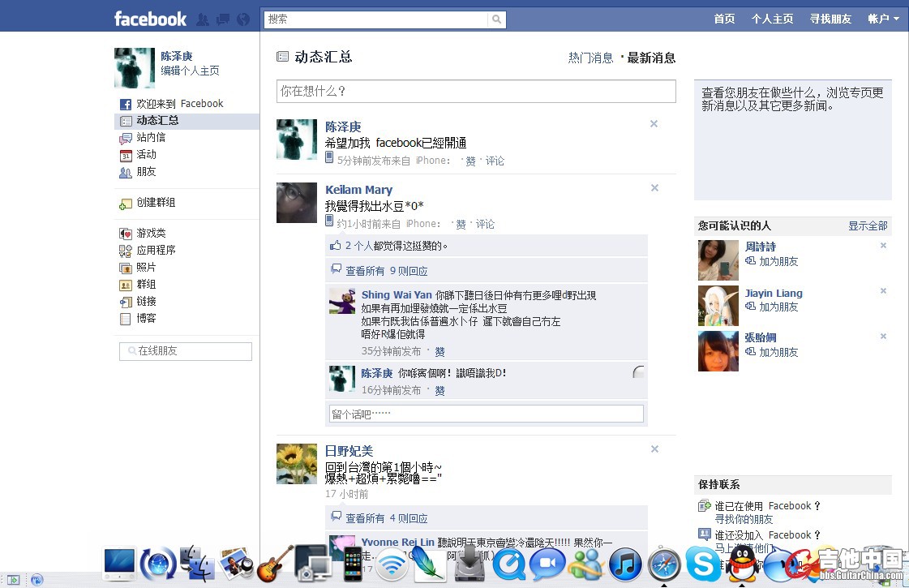Switch to 热门消息 top news tab
The width and height of the screenshot is (909, 588).
(590, 58)
